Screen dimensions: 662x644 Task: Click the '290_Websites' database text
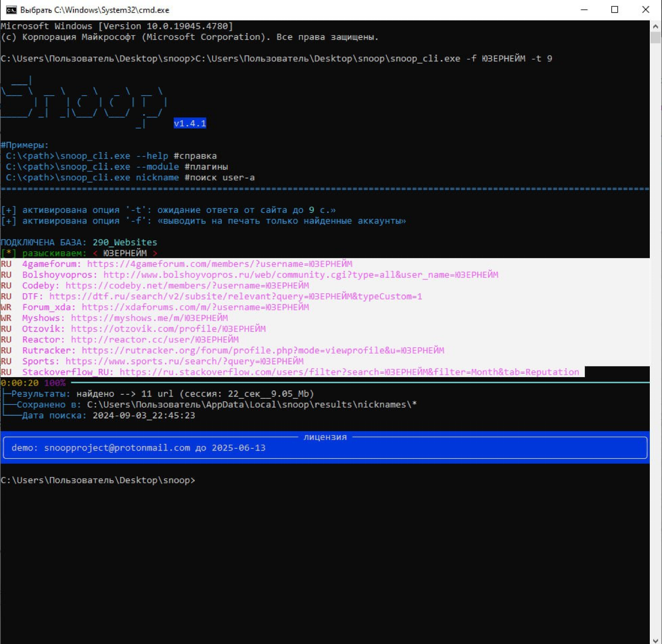click(125, 242)
